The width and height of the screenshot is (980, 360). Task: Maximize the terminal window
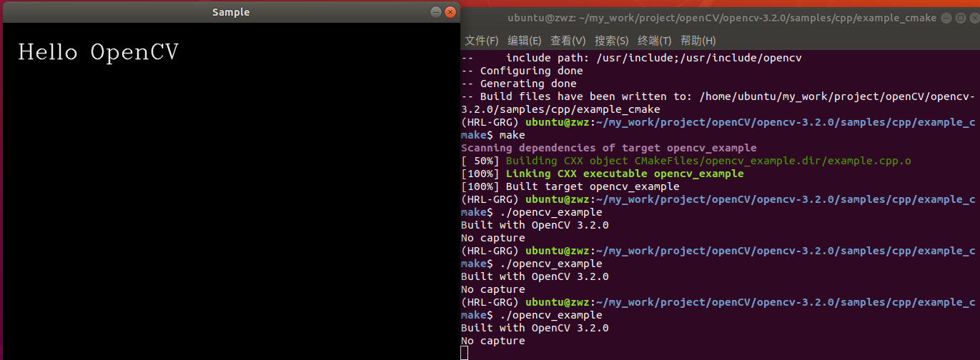[x=960, y=18]
